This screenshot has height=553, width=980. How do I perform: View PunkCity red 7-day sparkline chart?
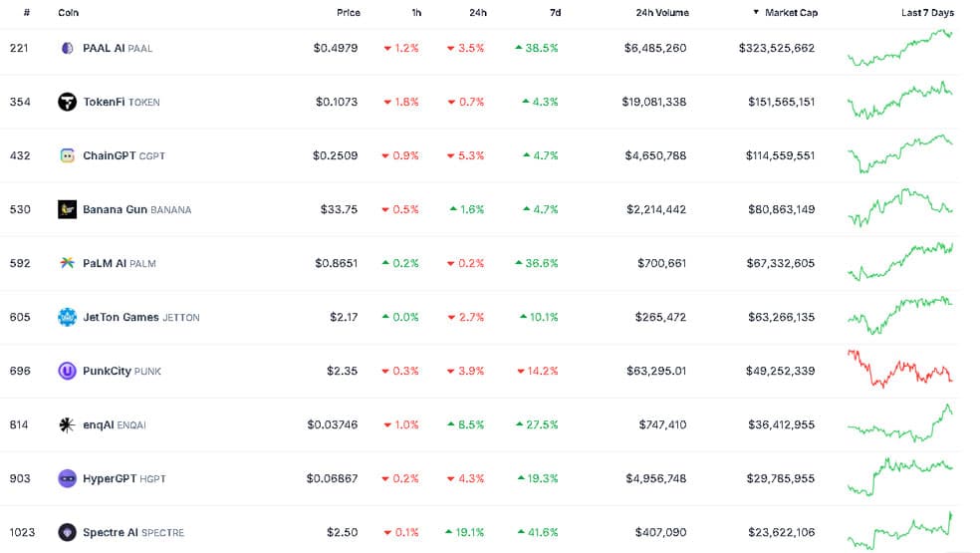point(900,369)
